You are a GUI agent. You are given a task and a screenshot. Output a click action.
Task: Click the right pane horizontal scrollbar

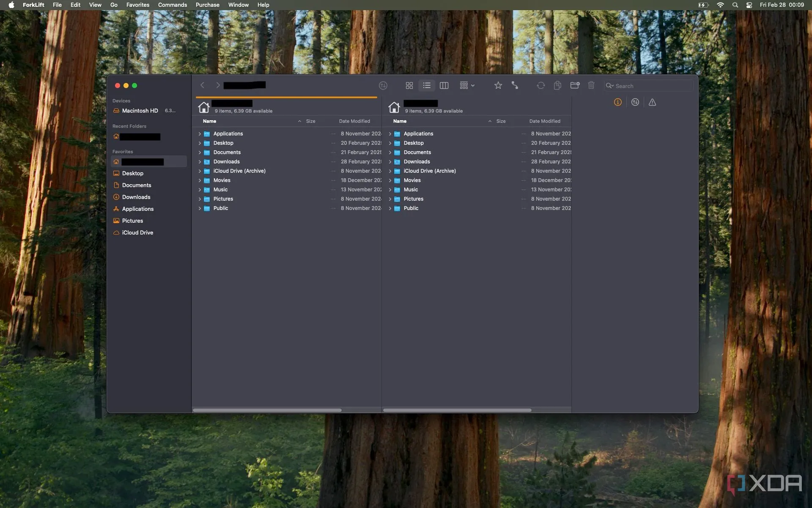coord(457,410)
